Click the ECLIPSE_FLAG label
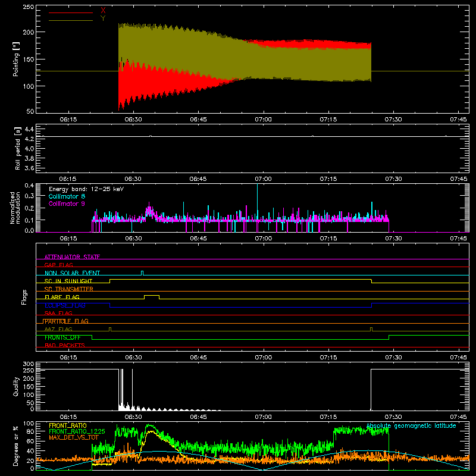This screenshot has height=476, width=476. coord(65,305)
